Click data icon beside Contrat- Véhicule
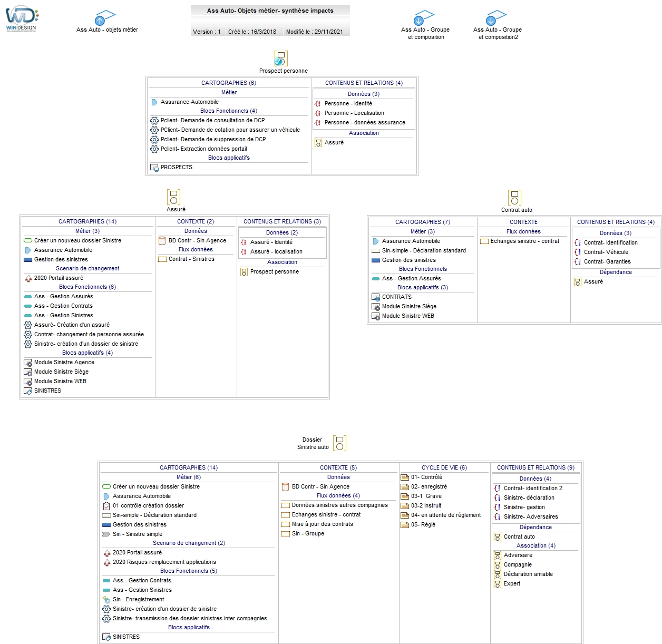 (578, 252)
